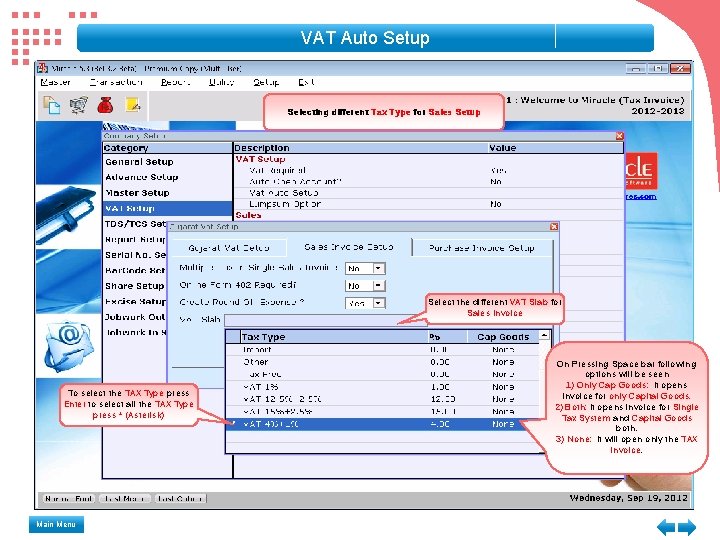Select Share Setup category
Viewport: 720px width, 540px height.
click(x=135, y=286)
